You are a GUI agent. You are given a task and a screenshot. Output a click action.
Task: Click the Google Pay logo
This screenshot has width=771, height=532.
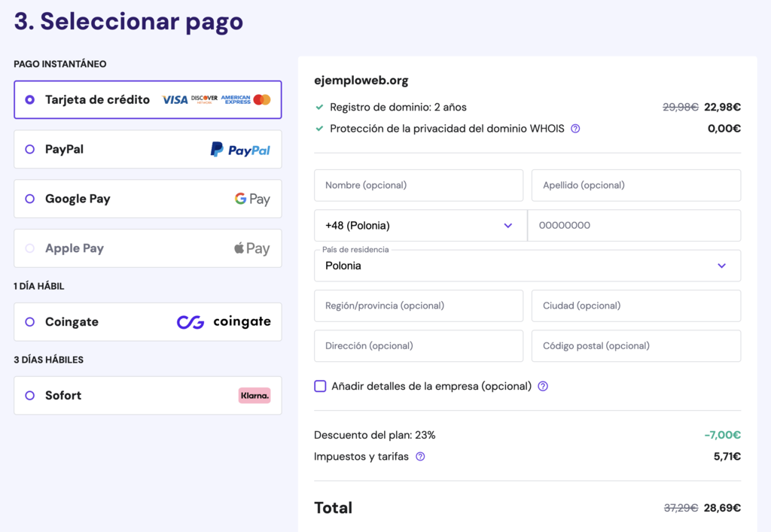(251, 199)
